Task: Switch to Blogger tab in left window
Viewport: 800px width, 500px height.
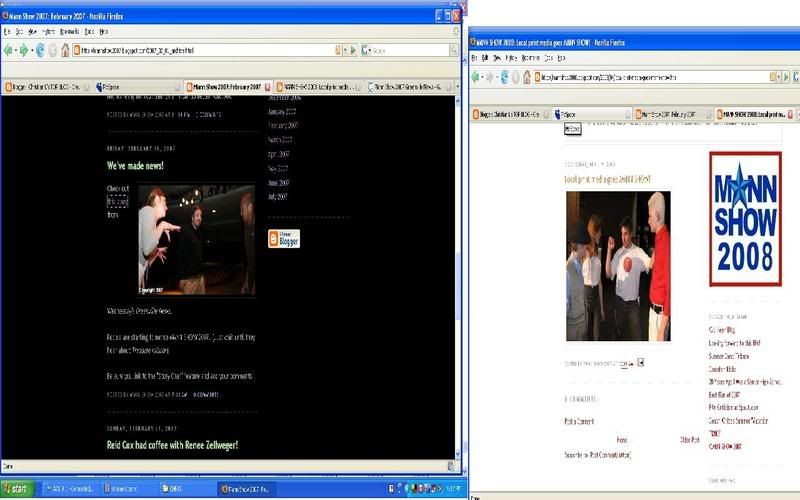Action: 47,87
